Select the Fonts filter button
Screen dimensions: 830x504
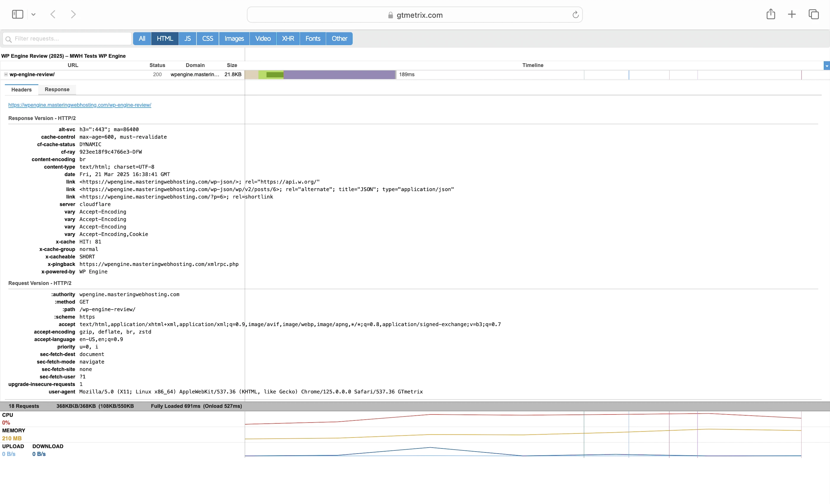(313, 39)
